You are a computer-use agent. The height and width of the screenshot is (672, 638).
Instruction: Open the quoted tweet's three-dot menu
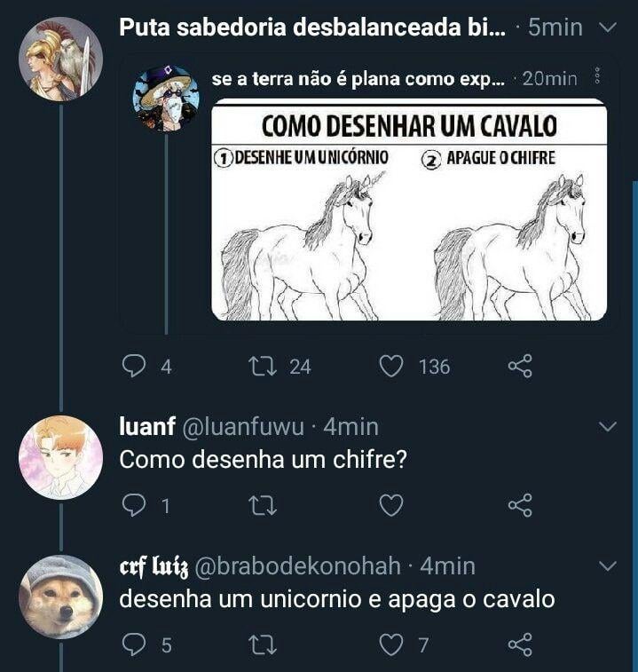coord(596,79)
